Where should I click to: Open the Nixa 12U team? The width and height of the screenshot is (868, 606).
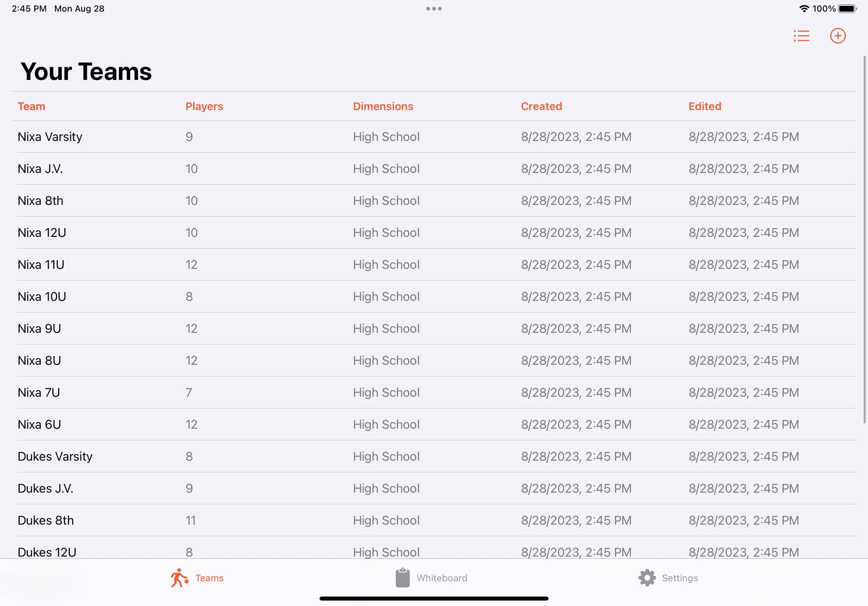click(434, 233)
